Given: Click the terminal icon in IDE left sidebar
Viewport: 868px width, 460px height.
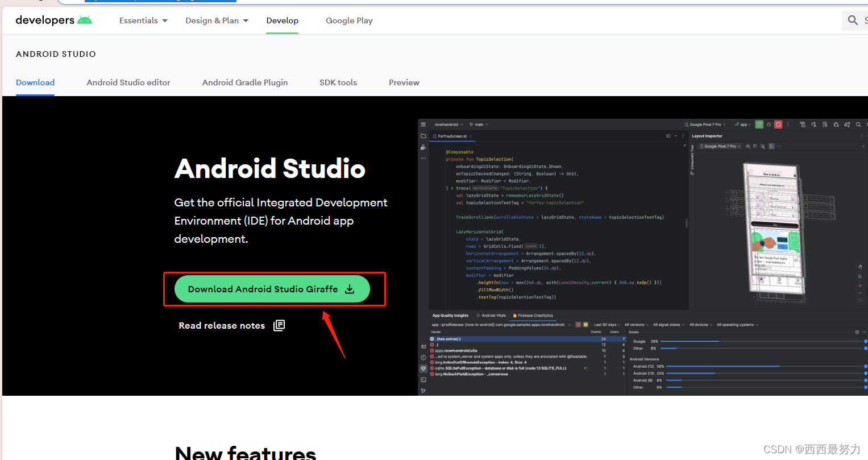Looking at the screenshot, I should tap(423, 380).
